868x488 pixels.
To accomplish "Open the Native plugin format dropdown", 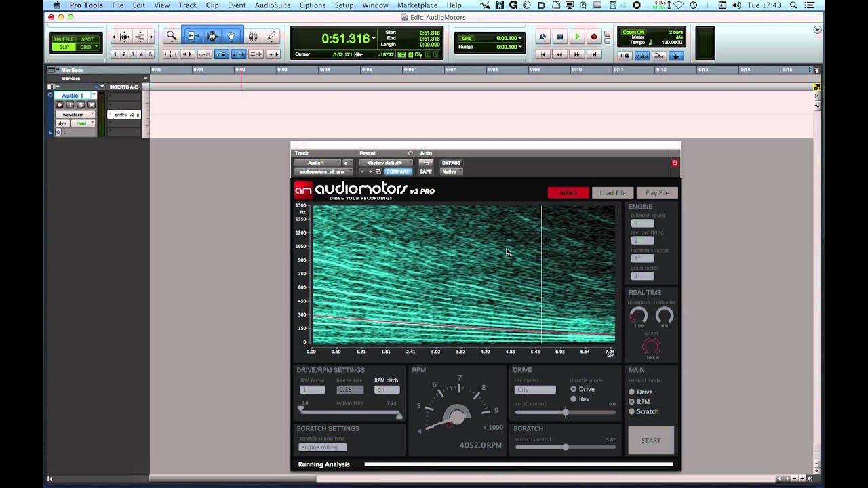I will pyautogui.click(x=451, y=171).
